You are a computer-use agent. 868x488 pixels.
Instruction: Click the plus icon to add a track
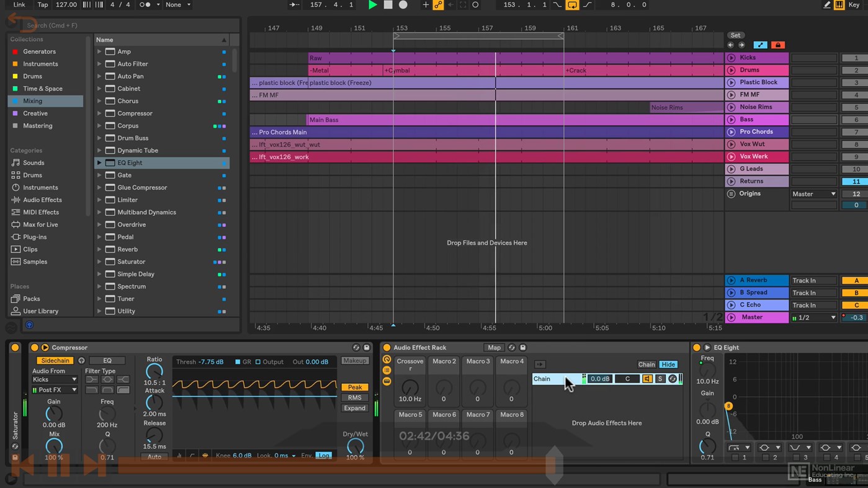click(425, 5)
